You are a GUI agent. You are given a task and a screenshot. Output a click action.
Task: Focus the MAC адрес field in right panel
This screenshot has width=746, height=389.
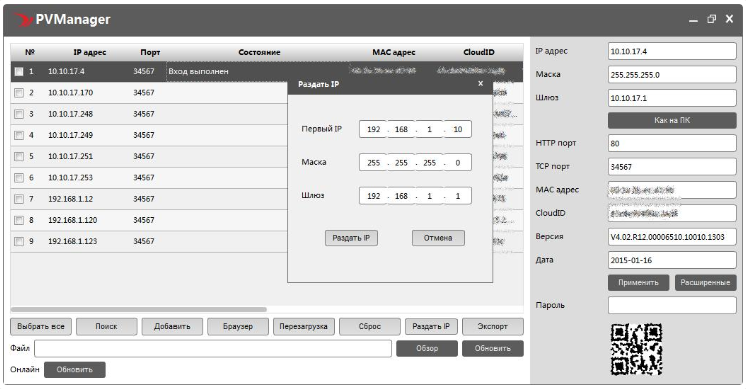(672, 190)
